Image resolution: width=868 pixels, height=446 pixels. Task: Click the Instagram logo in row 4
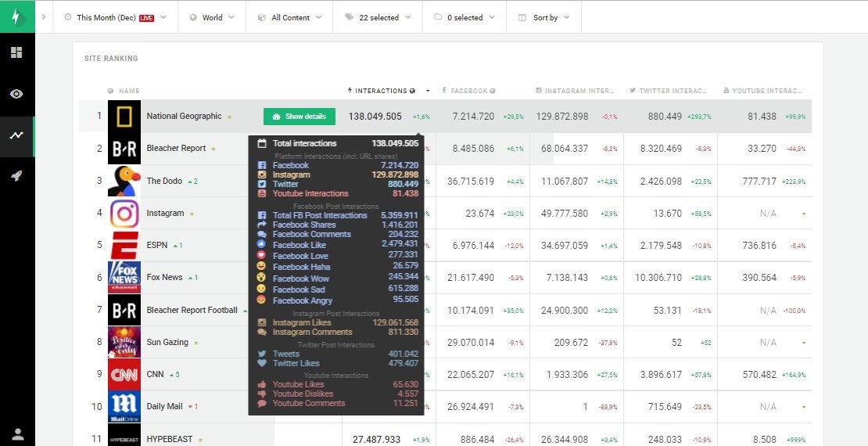pyautogui.click(x=124, y=214)
